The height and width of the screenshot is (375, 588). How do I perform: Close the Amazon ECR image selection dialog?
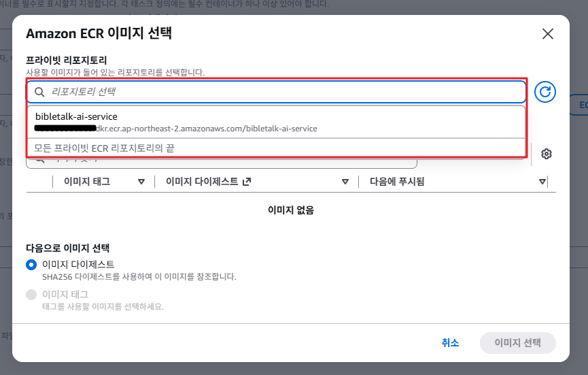548,34
